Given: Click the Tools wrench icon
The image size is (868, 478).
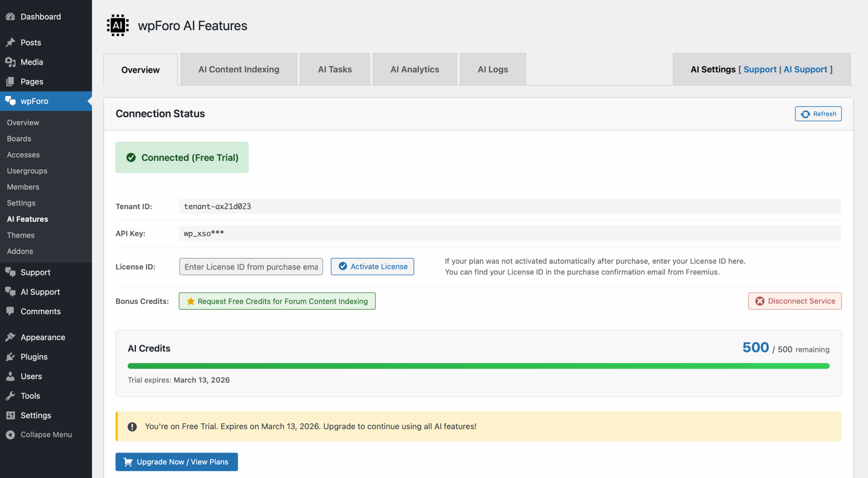Looking at the screenshot, I should 11,396.
